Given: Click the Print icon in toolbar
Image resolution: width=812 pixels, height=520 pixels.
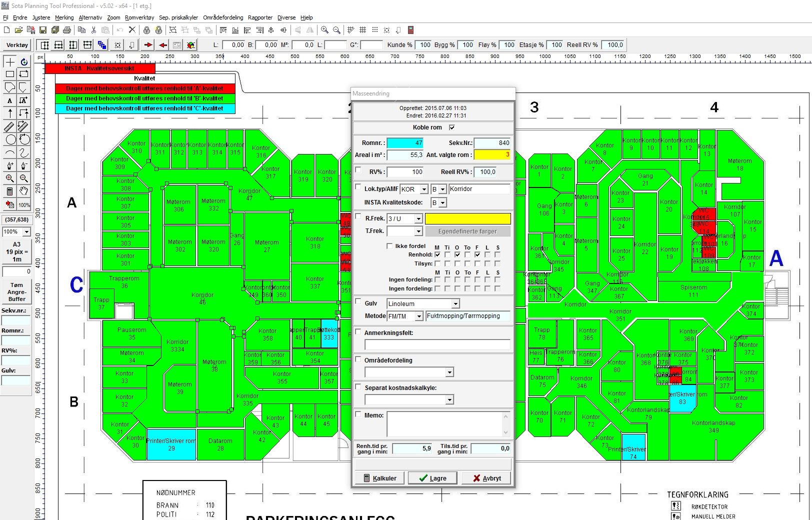Looking at the screenshot, I should click(67, 30).
